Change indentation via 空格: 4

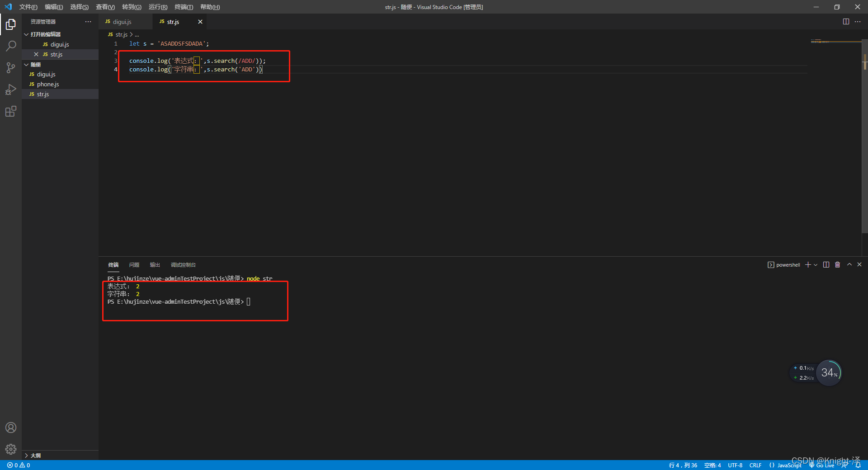(712, 465)
